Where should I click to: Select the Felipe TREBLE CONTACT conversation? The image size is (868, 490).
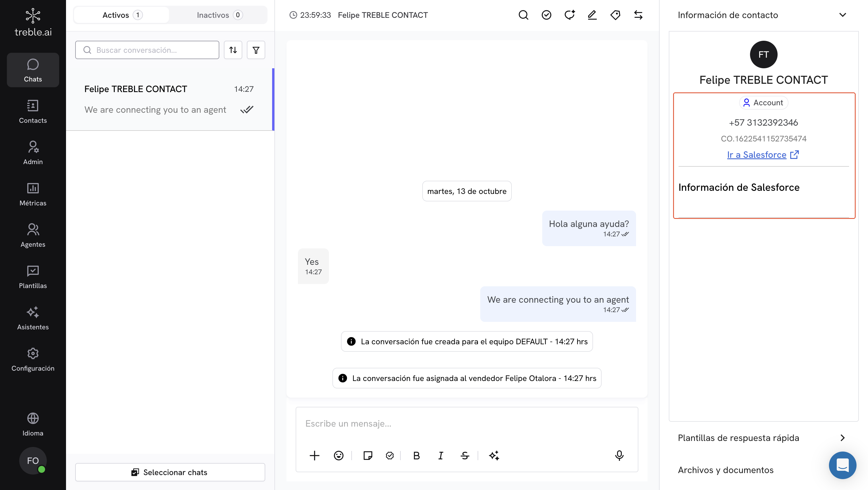tap(170, 99)
